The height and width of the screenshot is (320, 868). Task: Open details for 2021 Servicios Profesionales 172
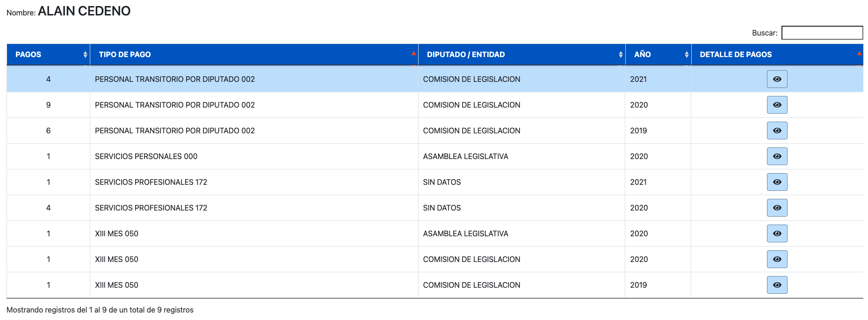click(x=777, y=182)
